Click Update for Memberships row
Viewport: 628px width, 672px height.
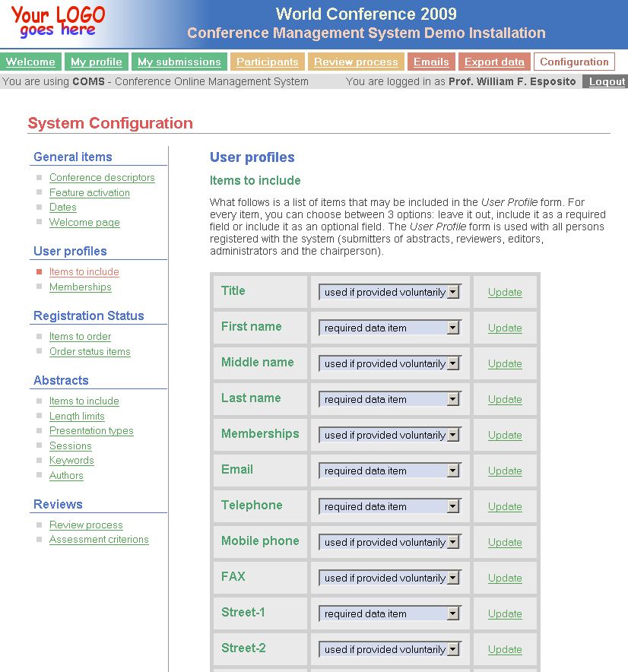pyautogui.click(x=505, y=435)
